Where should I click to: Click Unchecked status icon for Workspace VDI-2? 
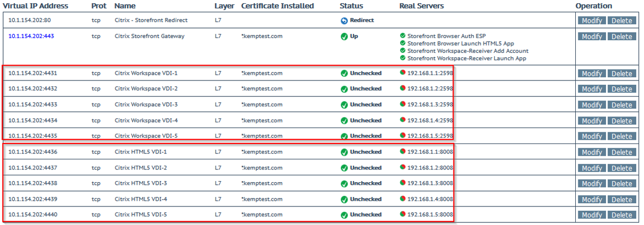344,89
